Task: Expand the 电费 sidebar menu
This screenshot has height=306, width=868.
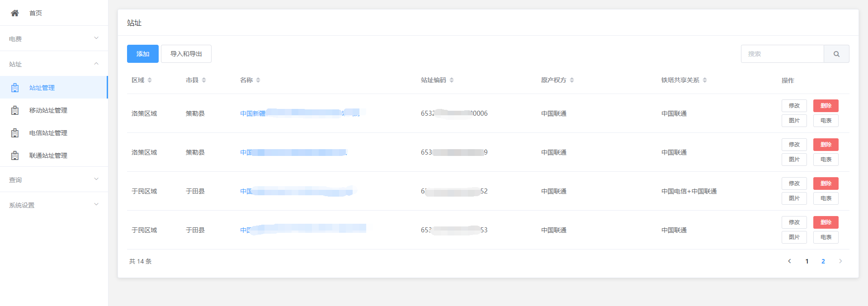Action: (x=54, y=38)
